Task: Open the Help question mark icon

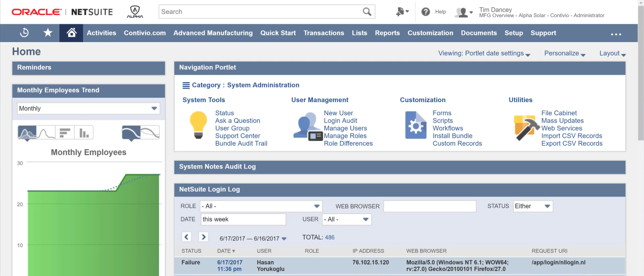Action: coord(426,12)
